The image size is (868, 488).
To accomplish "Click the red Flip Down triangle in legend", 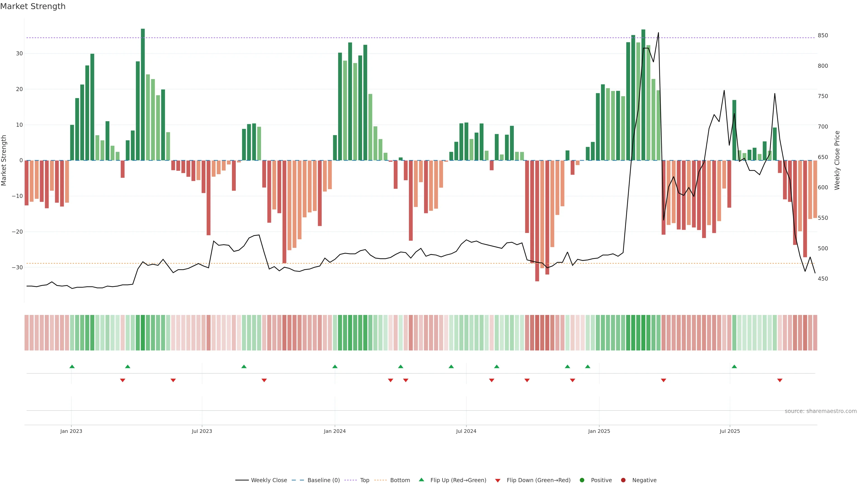I will click(498, 480).
